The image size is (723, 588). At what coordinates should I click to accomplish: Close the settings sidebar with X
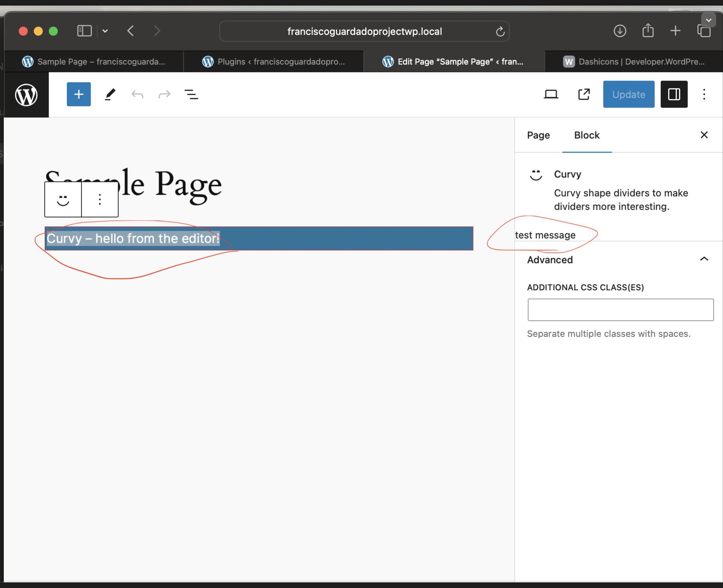pyautogui.click(x=704, y=135)
